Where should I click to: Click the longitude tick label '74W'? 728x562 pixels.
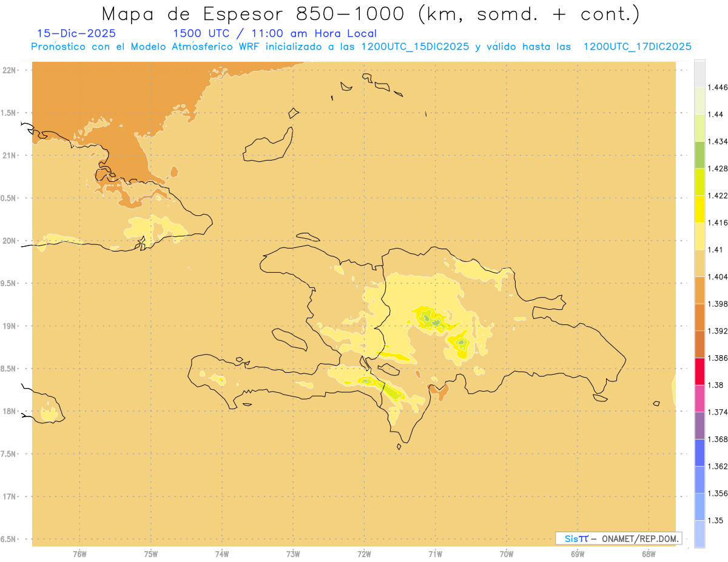point(222,554)
